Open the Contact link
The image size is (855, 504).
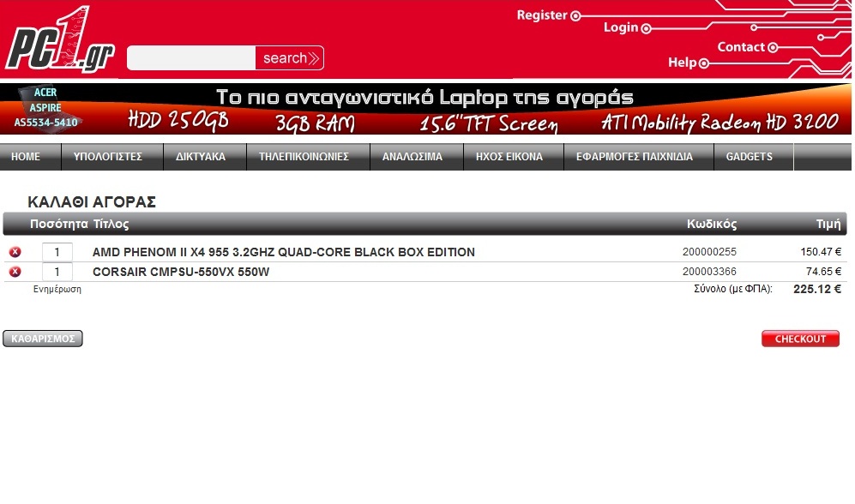(746, 47)
